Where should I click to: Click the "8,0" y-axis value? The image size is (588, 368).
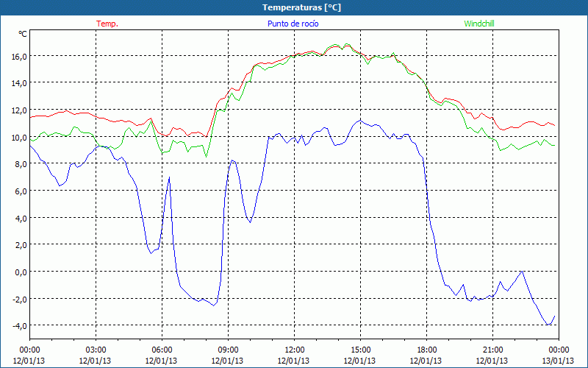tap(21, 163)
